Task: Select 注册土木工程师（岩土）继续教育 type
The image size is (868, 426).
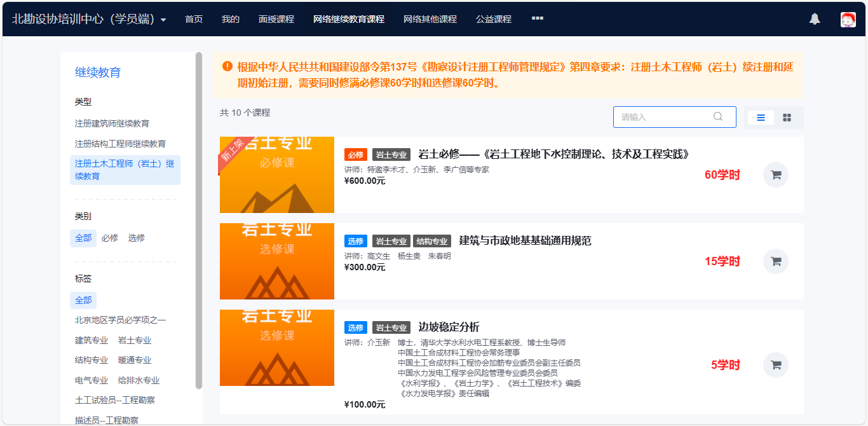Action: pyautogui.click(x=125, y=170)
